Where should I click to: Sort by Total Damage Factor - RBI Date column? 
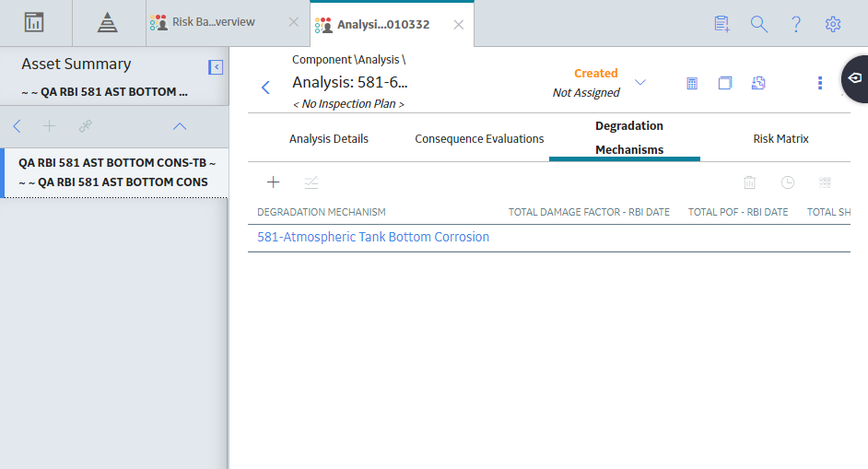(589, 212)
